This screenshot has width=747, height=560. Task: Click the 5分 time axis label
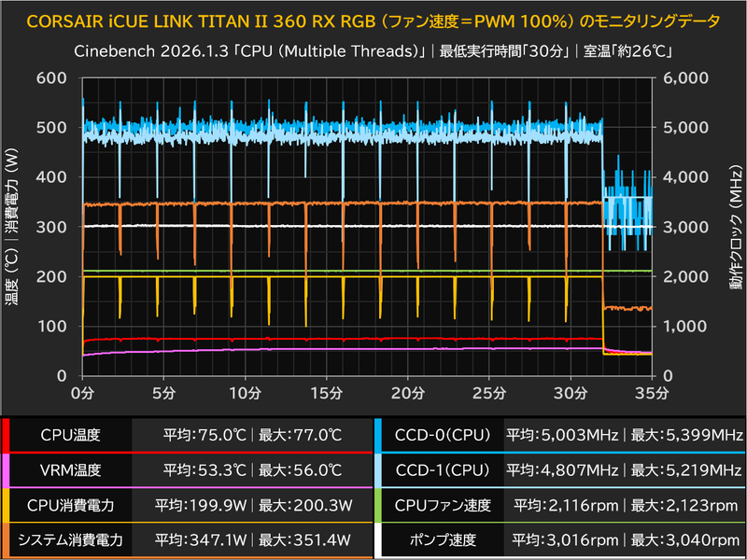click(164, 393)
